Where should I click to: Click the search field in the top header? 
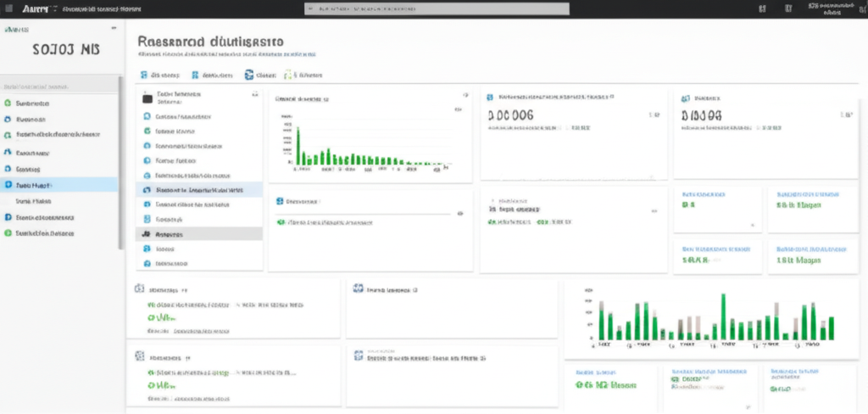point(437,8)
